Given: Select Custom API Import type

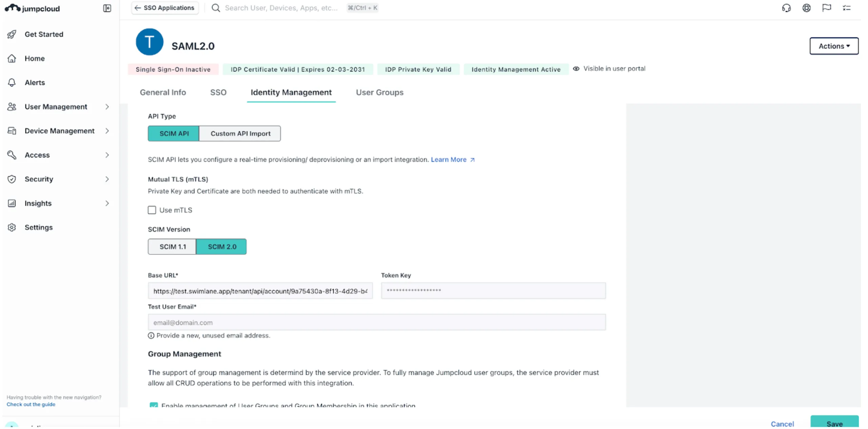Looking at the screenshot, I should point(240,133).
